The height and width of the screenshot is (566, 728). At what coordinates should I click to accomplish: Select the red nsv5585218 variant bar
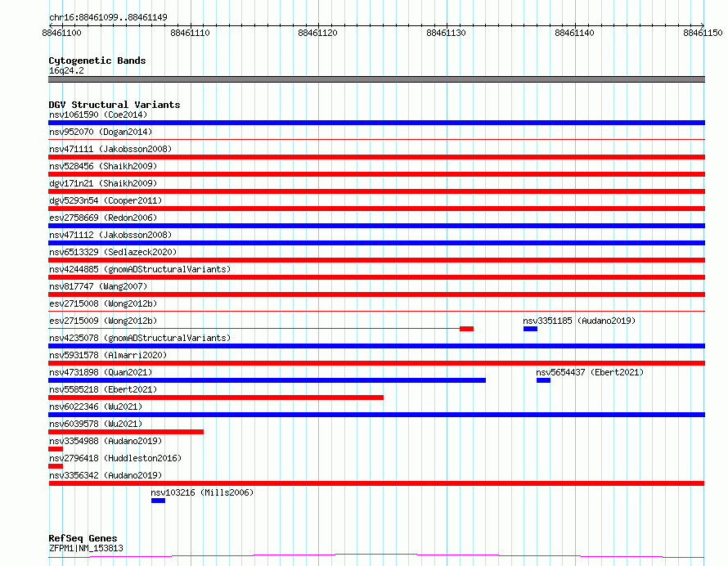(x=216, y=398)
